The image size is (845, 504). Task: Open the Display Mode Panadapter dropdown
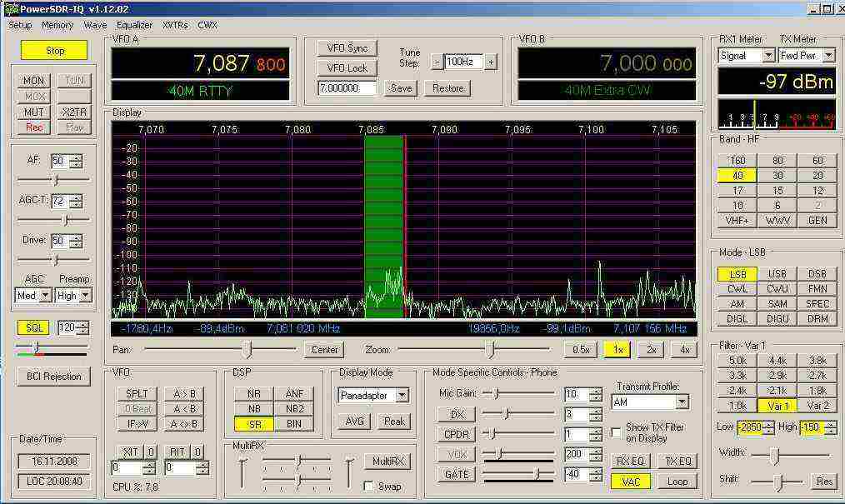pyautogui.click(x=402, y=396)
